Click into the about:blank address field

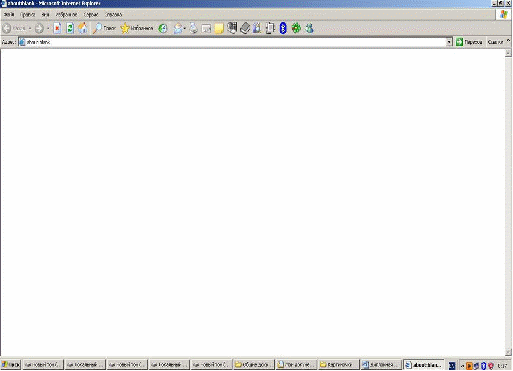[x=232, y=42]
